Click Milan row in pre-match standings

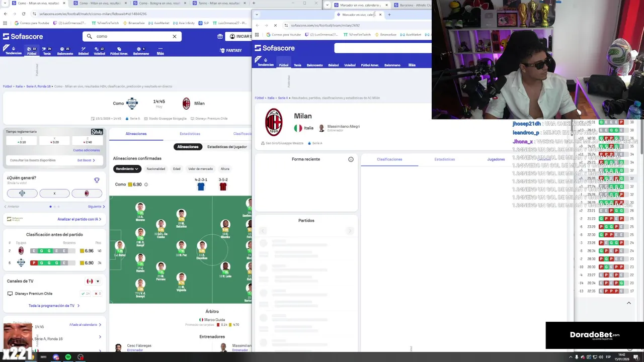54,251
